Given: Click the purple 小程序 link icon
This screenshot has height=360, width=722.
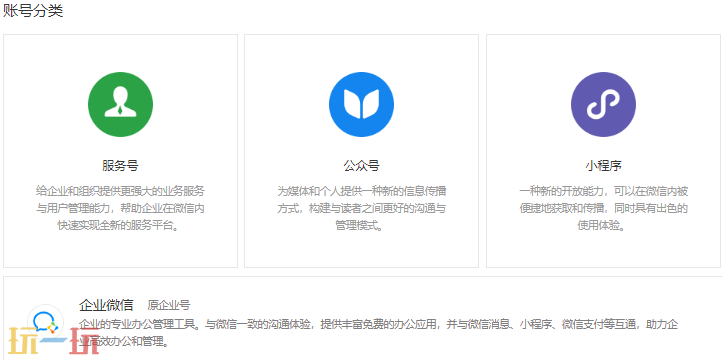Looking at the screenshot, I should pyautogui.click(x=603, y=105).
